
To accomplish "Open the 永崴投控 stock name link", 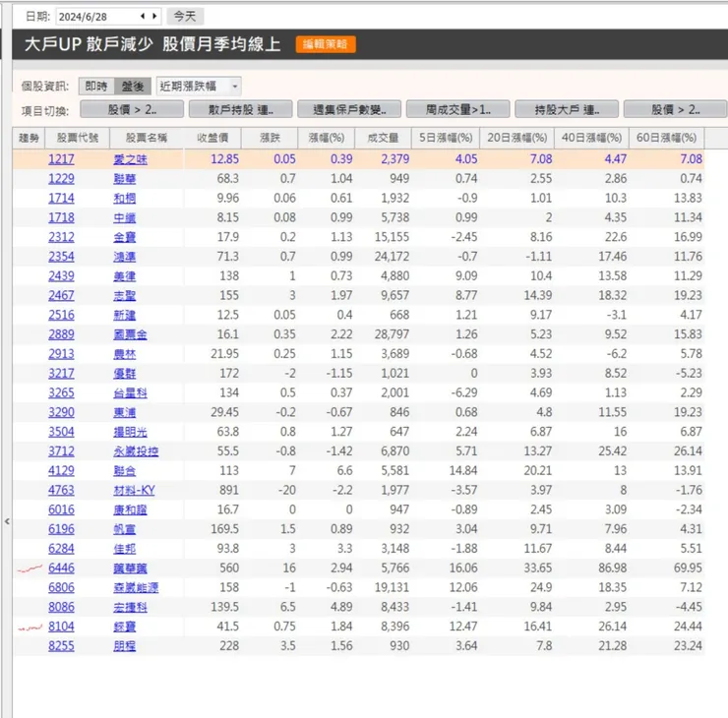I will coord(136,451).
